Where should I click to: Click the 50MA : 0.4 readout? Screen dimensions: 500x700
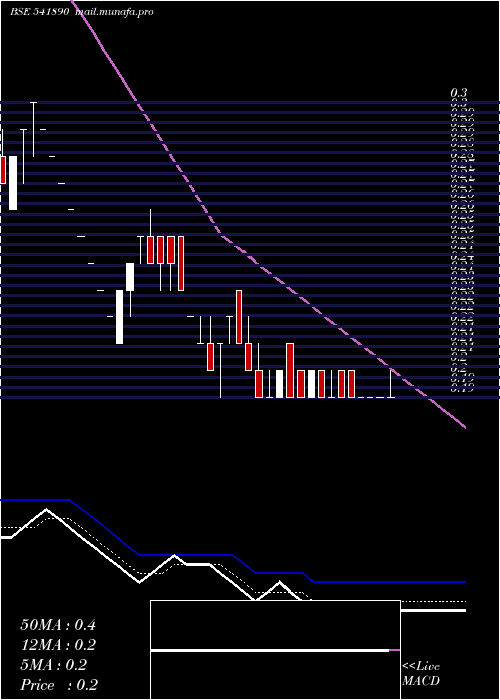58,625
